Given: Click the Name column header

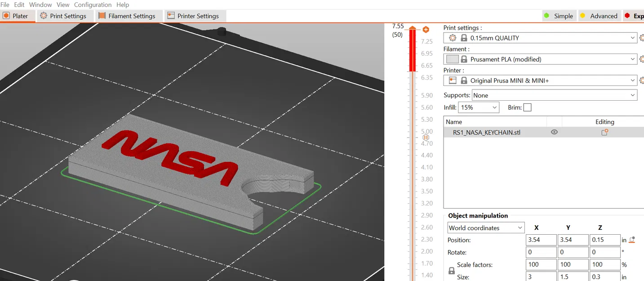Looking at the screenshot, I should point(454,121).
